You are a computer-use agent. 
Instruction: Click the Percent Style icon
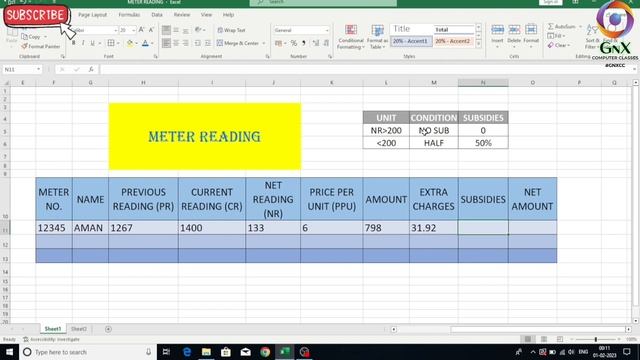293,43
